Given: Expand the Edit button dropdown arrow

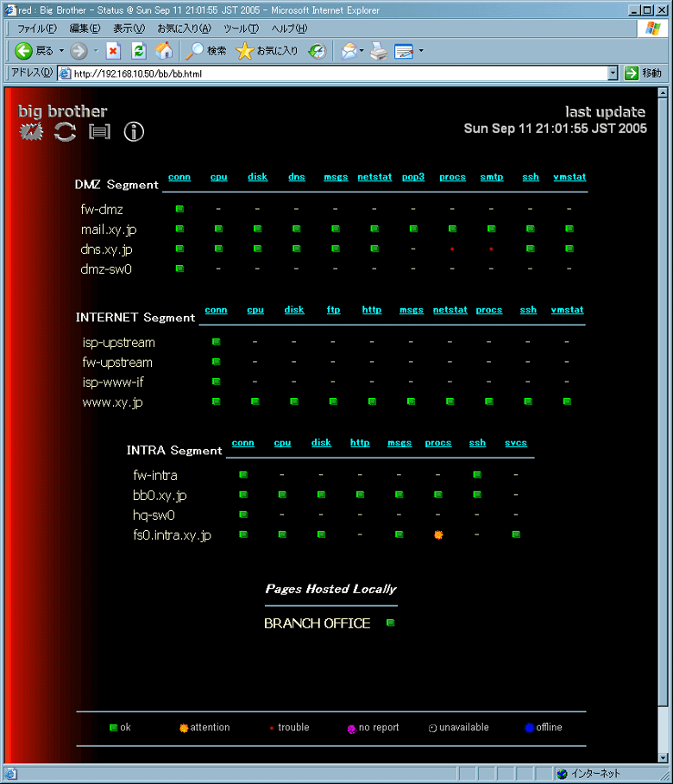Looking at the screenshot, I should click(421, 50).
